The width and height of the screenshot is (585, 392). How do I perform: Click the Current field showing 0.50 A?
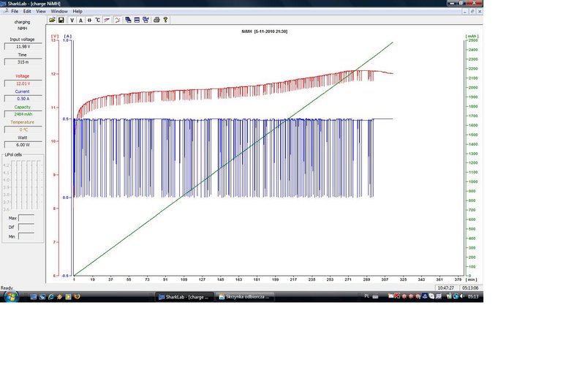23,99
